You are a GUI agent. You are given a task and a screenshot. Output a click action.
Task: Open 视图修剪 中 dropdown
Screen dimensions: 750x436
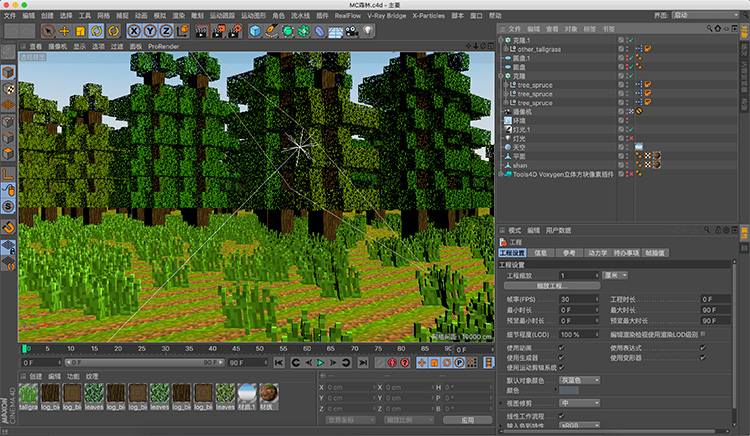point(579,403)
